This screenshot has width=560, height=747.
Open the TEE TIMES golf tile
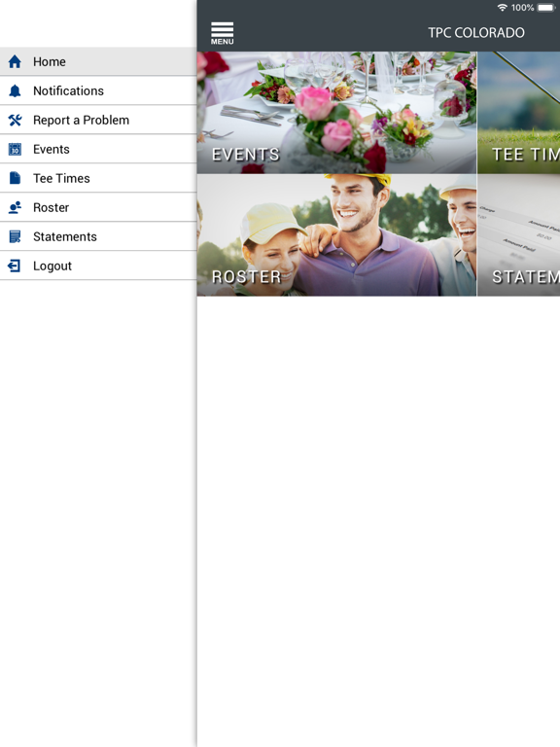(x=518, y=113)
